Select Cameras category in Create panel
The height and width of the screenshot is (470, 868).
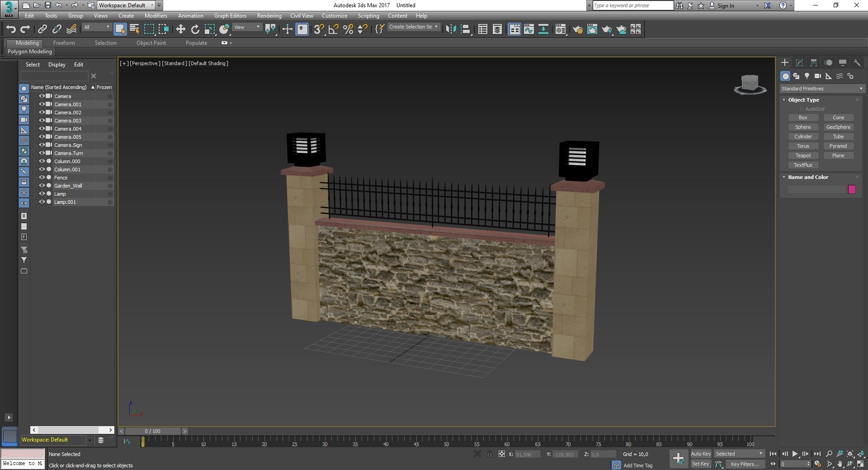[818, 76]
